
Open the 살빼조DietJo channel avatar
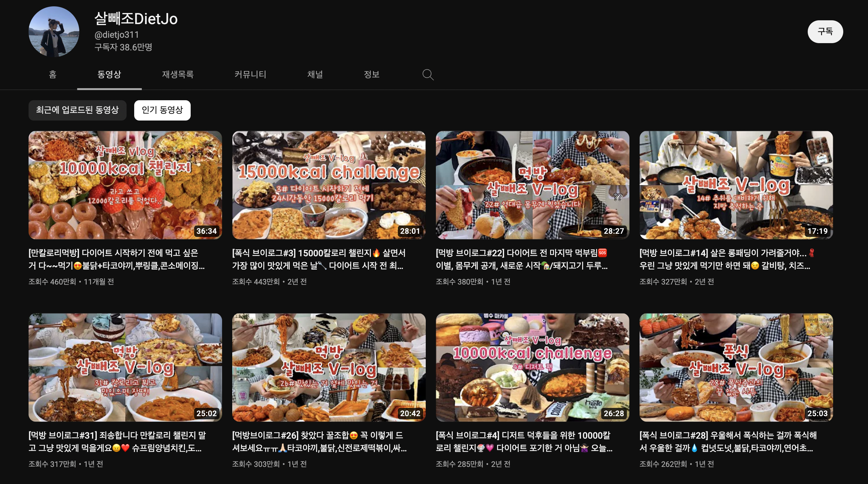(x=54, y=32)
